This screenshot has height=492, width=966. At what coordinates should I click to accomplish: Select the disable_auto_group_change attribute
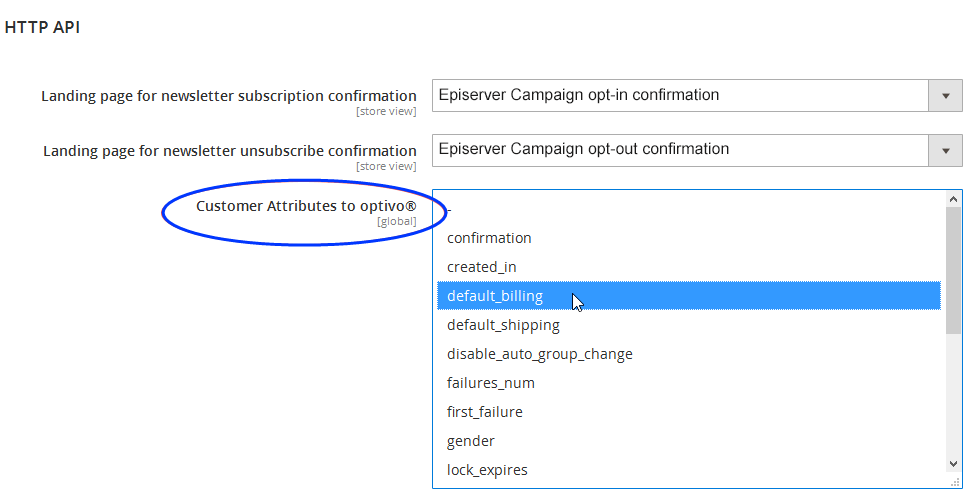tap(539, 354)
